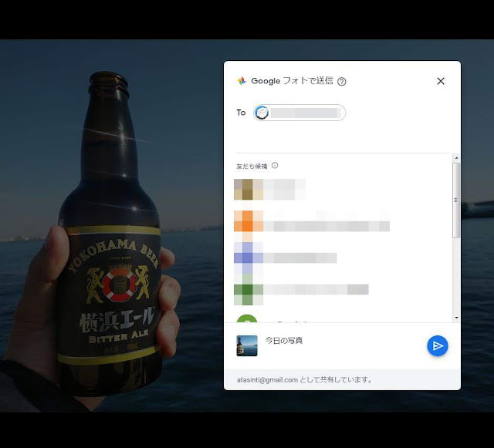Image resolution: width=494 pixels, height=448 pixels.
Task: Select the partially visible green circle contact
Action: click(x=247, y=318)
